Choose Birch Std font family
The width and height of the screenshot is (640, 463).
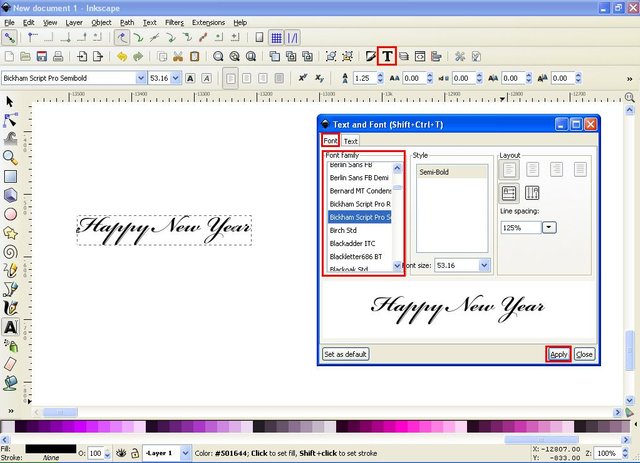(359, 230)
